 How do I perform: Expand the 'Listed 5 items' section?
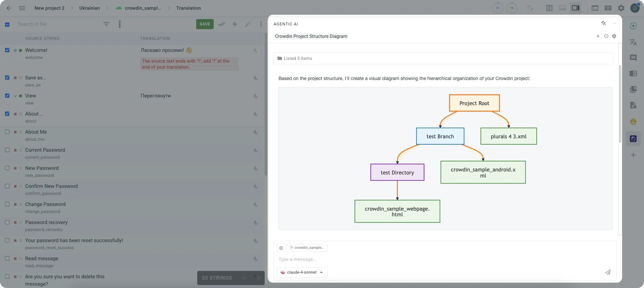[x=298, y=58]
